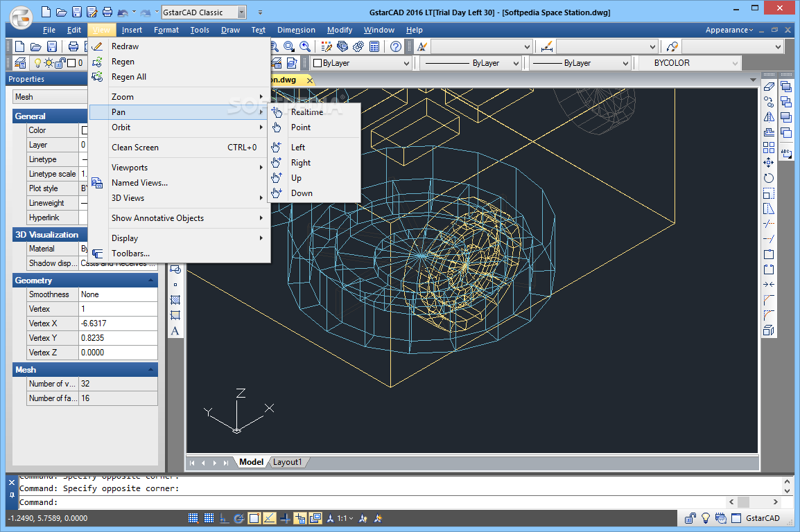Select the Chamfer tool
This screenshot has height=532, width=800.
point(769,300)
